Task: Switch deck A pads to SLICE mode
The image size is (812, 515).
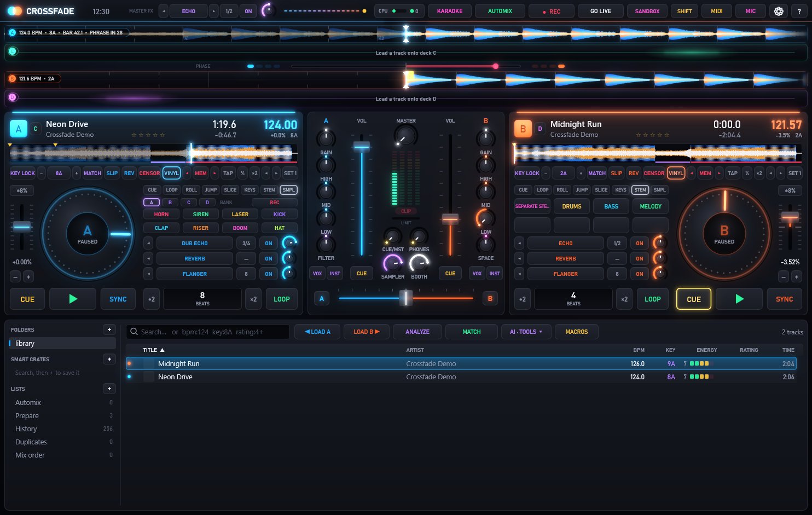Action: click(x=230, y=190)
